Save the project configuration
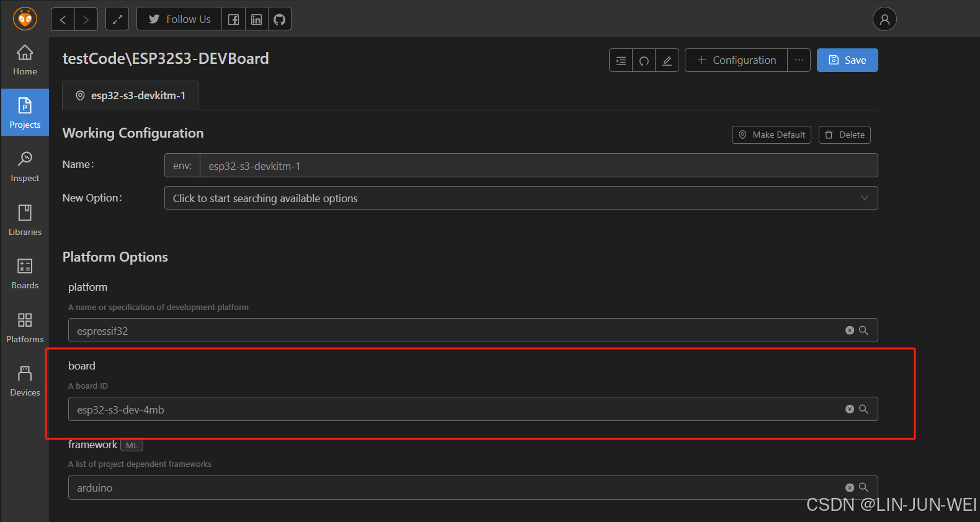 point(847,60)
